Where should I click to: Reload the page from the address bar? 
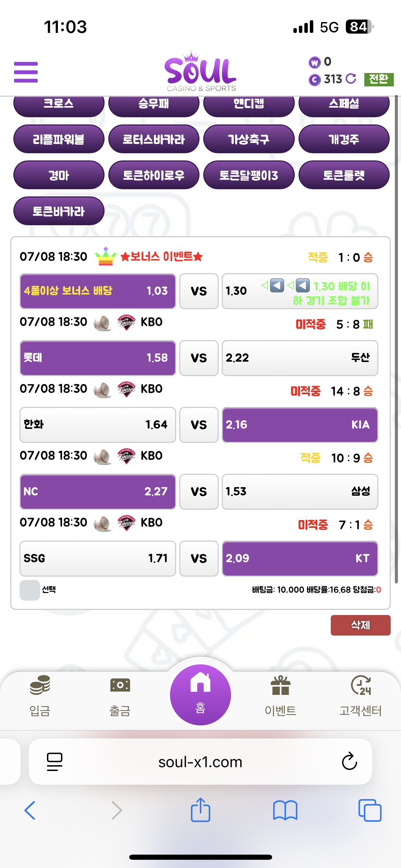(350, 761)
